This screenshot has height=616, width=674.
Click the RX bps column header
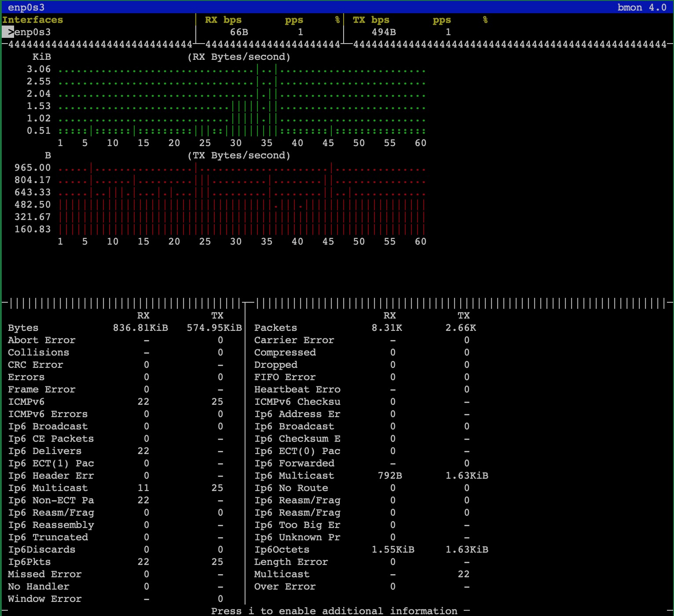[223, 20]
